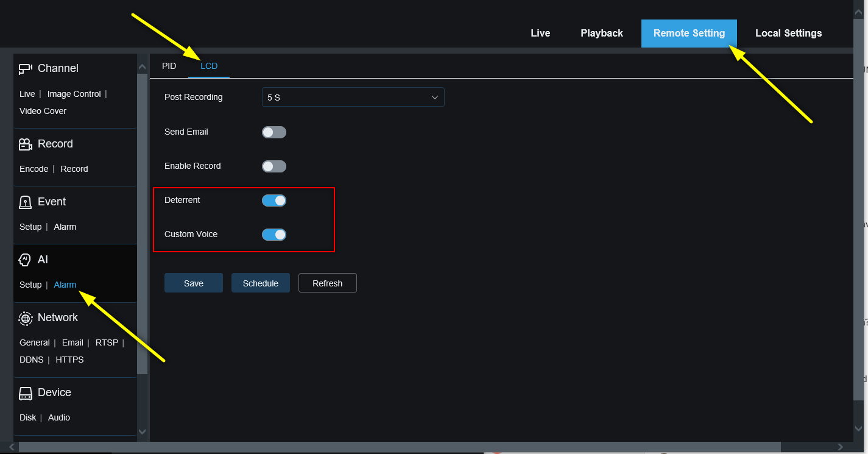Click the Event alarm icon in sidebar
The height and width of the screenshot is (454, 868).
tap(25, 202)
